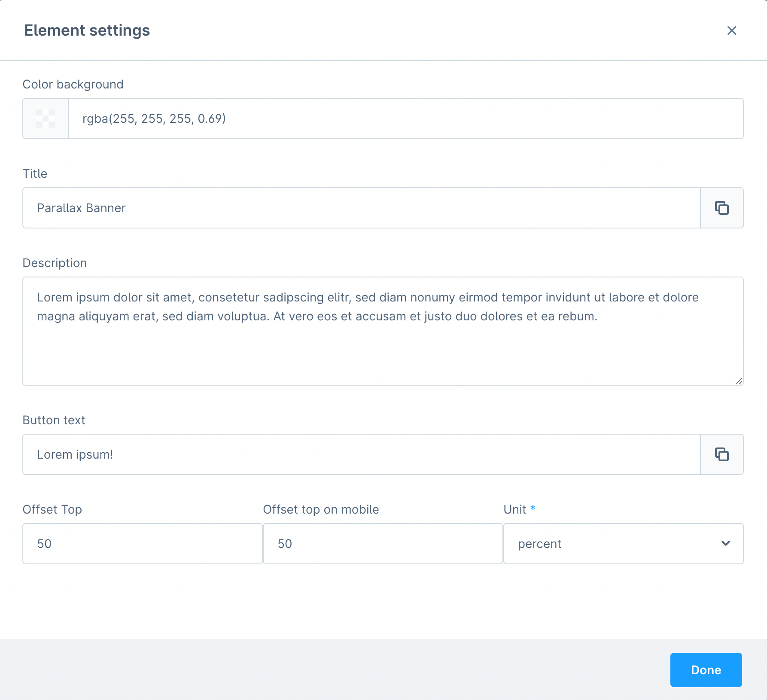Click the Description label

(x=55, y=263)
